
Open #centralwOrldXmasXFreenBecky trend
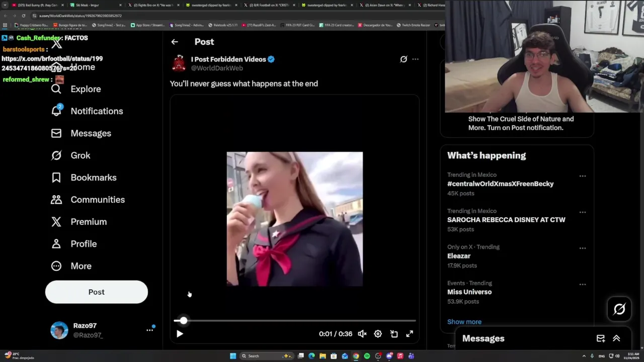(500, 184)
